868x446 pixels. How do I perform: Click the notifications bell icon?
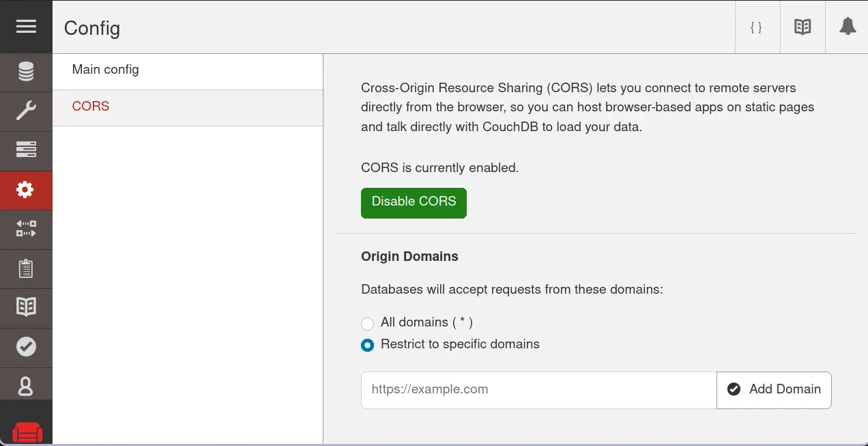[x=847, y=27]
